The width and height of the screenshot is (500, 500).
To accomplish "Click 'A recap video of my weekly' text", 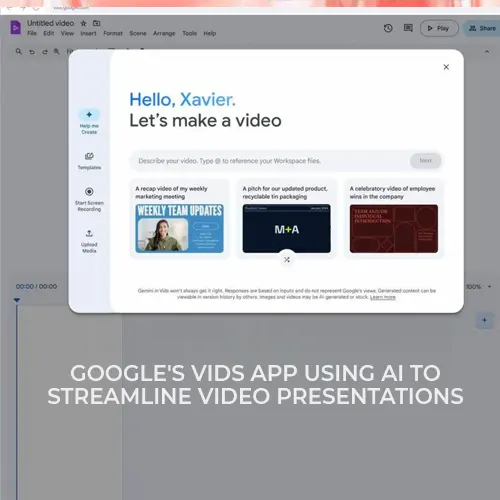I will click(x=171, y=189).
